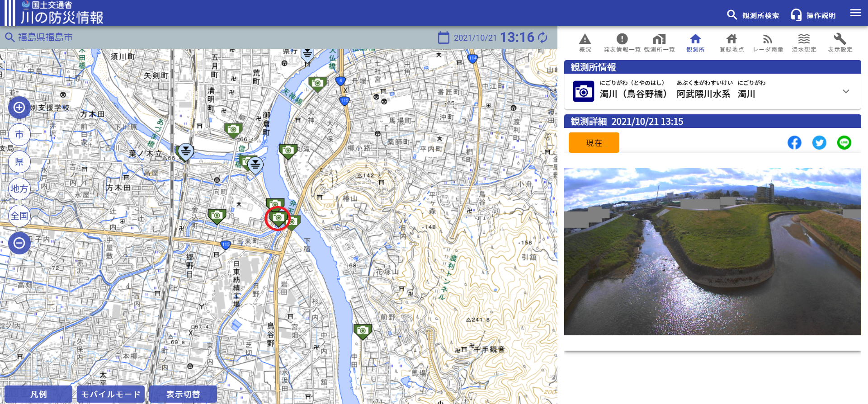Open 操作説明 help guide

click(x=813, y=15)
